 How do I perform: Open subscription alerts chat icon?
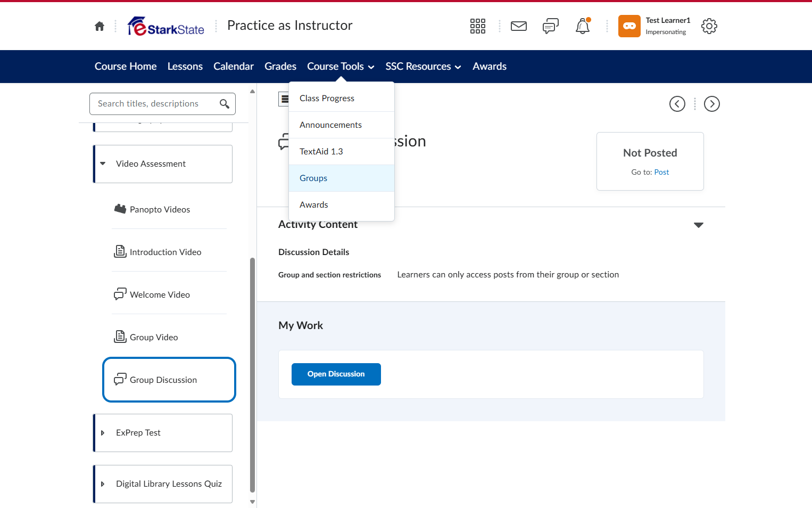point(551,26)
